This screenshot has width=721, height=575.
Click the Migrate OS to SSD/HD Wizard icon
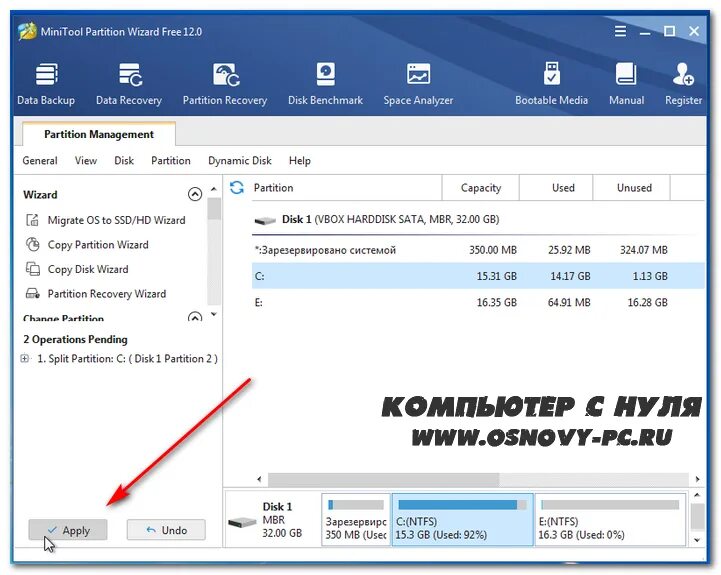pos(33,220)
